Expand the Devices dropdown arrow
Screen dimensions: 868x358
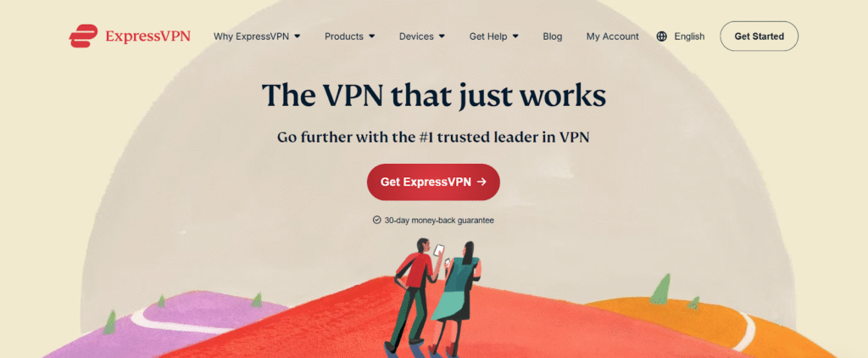tap(442, 36)
